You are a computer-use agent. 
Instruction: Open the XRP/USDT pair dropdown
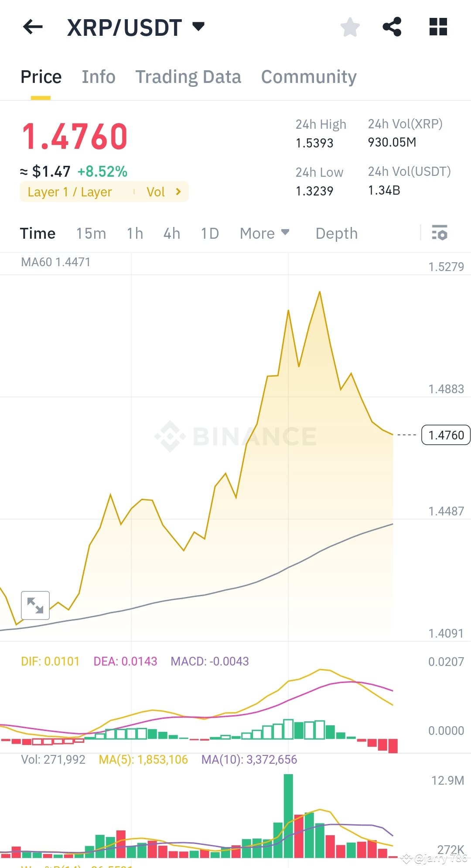198,27
